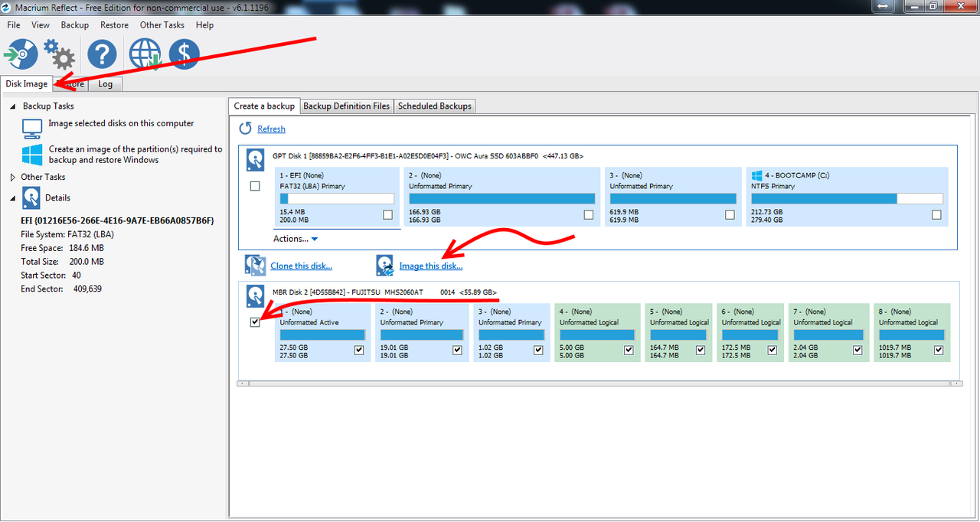Viewport: 980px width, 522px height.
Task: Click the Refresh arrow icon
Action: pos(245,129)
